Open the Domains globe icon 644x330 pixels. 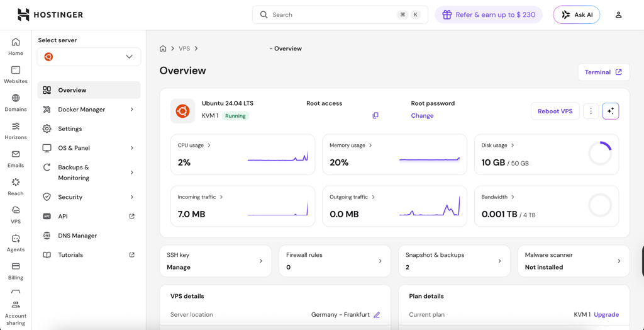coord(16,98)
